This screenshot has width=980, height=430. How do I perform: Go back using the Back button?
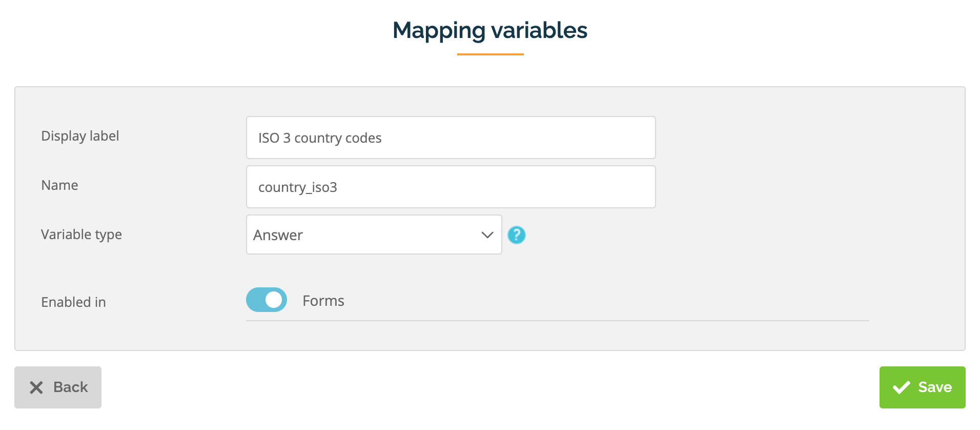click(58, 387)
